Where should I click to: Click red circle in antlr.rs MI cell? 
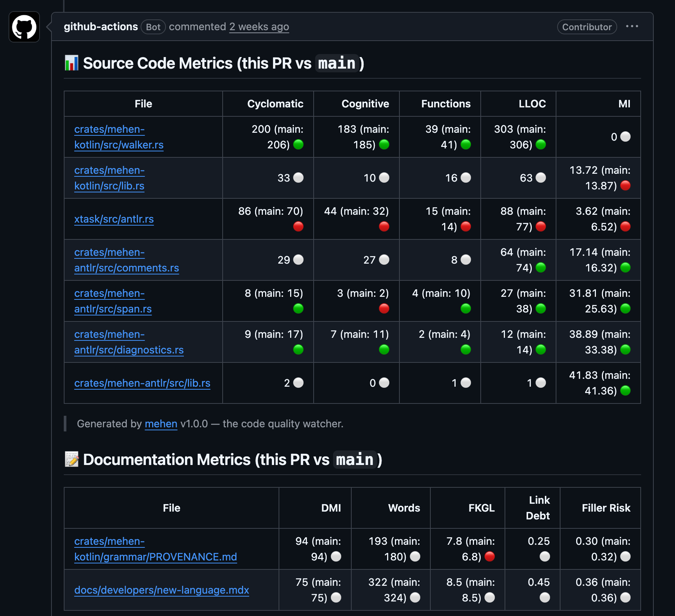pyautogui.click(x=625, y=226)
